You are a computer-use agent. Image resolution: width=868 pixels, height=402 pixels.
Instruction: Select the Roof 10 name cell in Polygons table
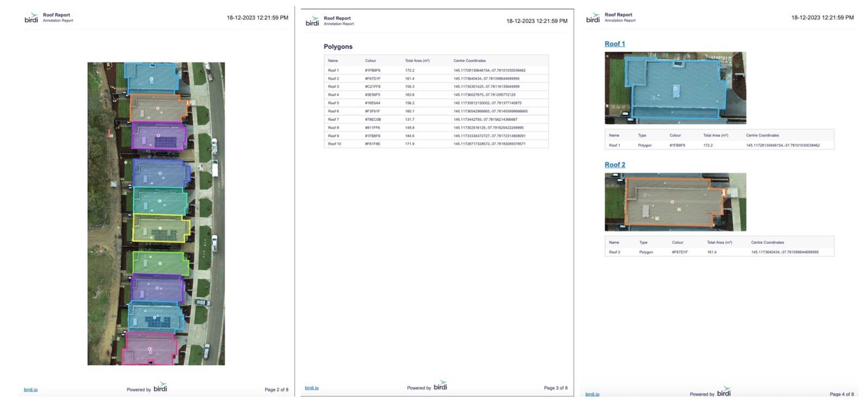pos(334,144)
